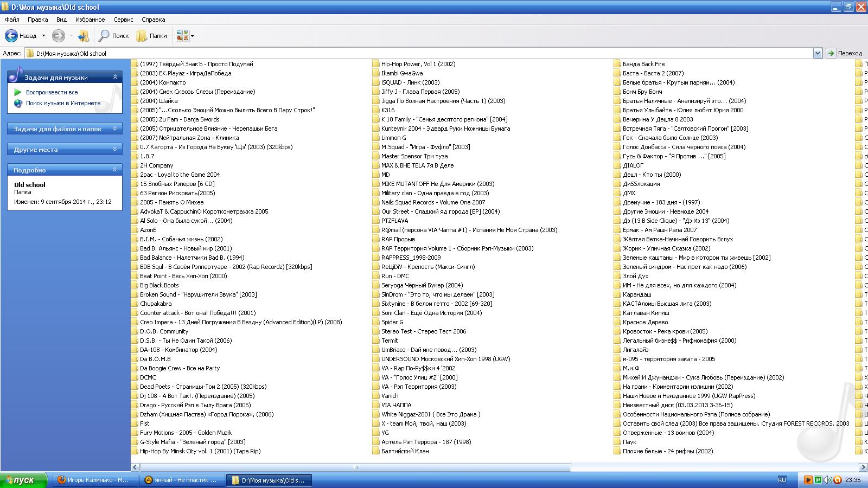Select folder icon of 'D.O.B. Community'
This screenshot has height=488, width=868.
click(135, 331)
